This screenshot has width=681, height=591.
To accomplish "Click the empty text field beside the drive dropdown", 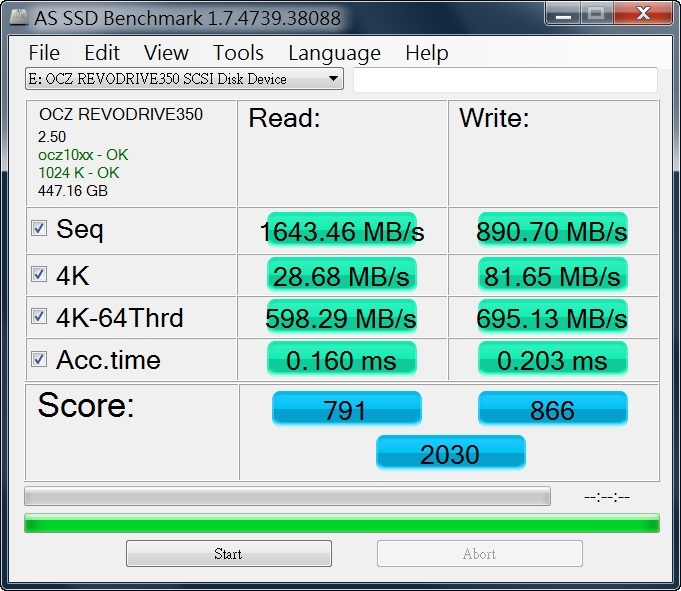I will [506, 79].
